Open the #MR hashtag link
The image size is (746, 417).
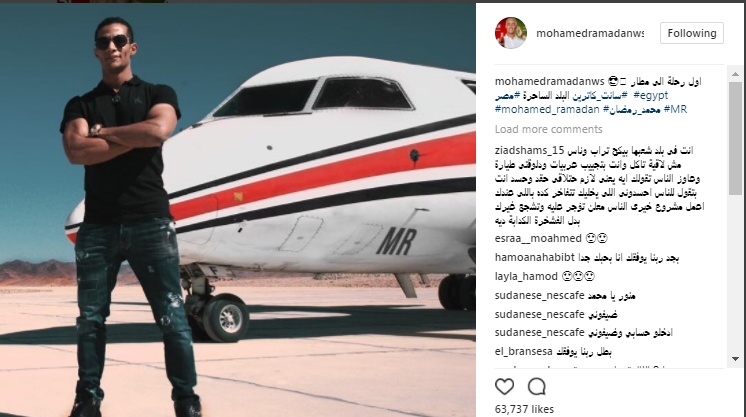[676, 109]
